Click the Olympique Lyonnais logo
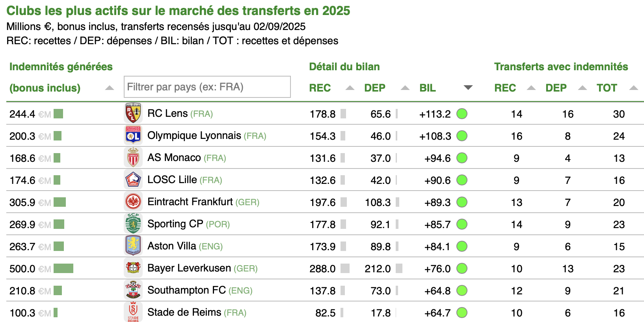This screenshot has height=322, width=644. pos(133,136)
